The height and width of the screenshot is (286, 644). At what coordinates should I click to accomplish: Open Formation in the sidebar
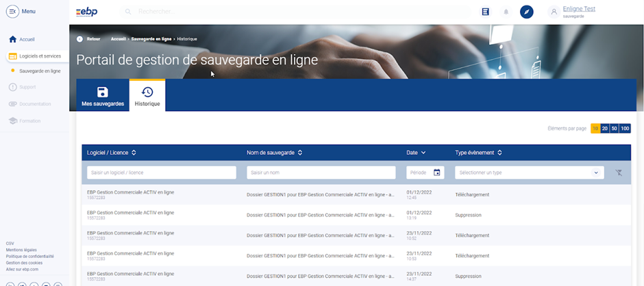[30, 121]
